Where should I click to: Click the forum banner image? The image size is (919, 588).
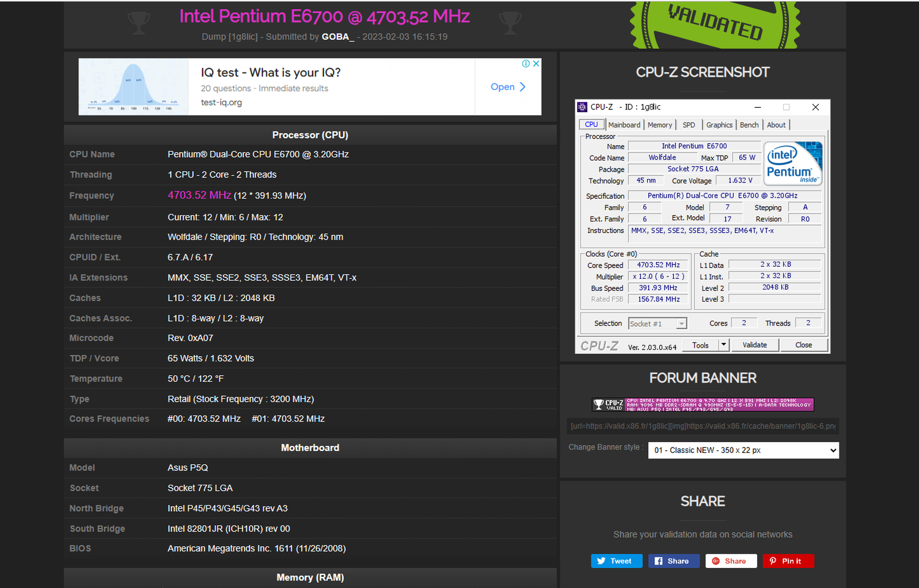point(703,405)
